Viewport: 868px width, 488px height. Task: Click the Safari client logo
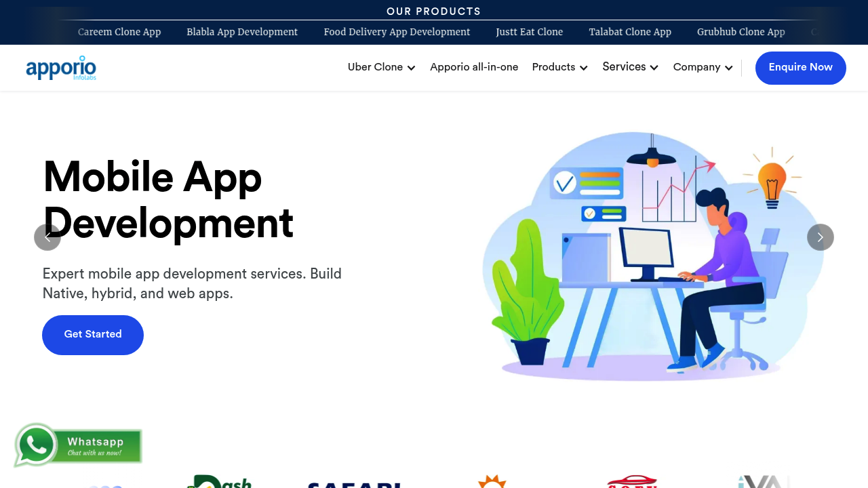pyautogui.click(x=353, y=484)
